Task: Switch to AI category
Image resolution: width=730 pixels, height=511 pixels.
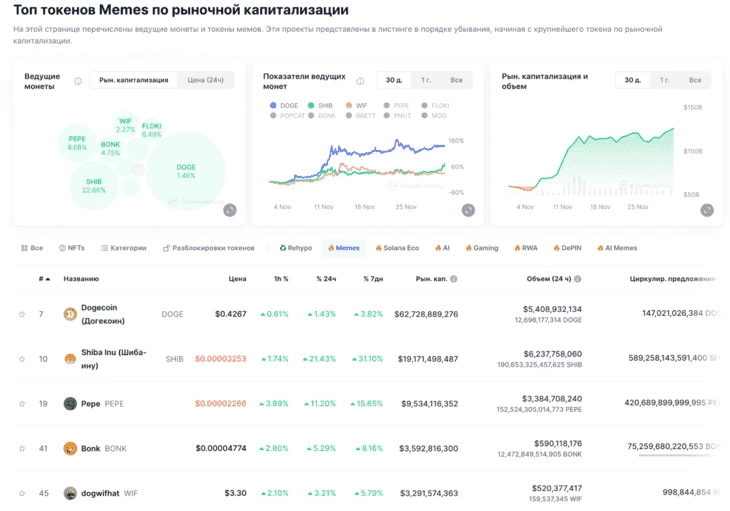Action: (x=442, y=248)
